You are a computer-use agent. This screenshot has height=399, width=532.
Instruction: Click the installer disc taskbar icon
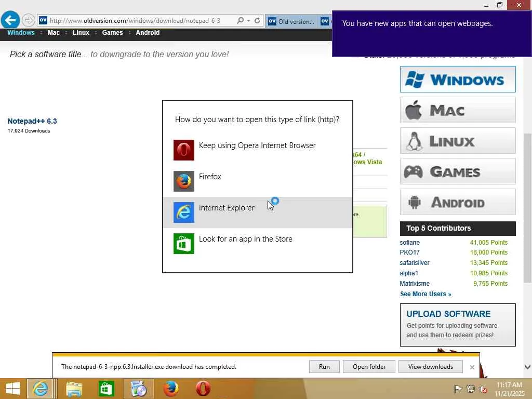coord(138,389)
